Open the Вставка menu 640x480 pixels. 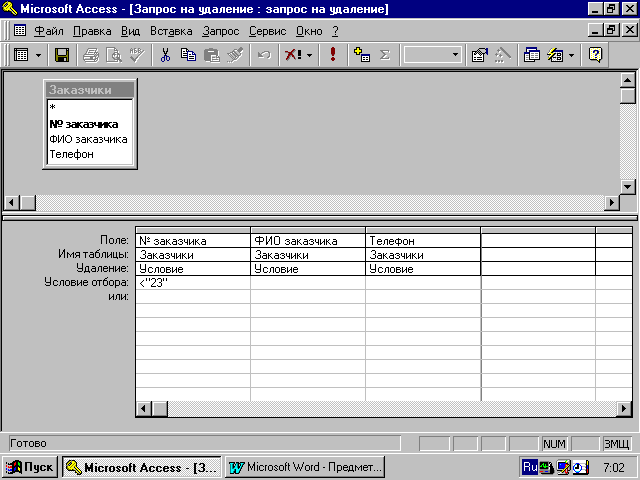(171, 31)
